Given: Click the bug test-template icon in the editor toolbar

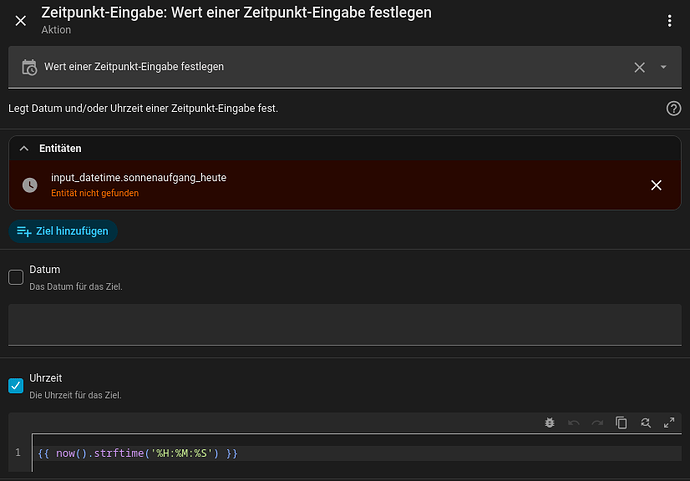Looking at the screenshot, I should (550, 423).
